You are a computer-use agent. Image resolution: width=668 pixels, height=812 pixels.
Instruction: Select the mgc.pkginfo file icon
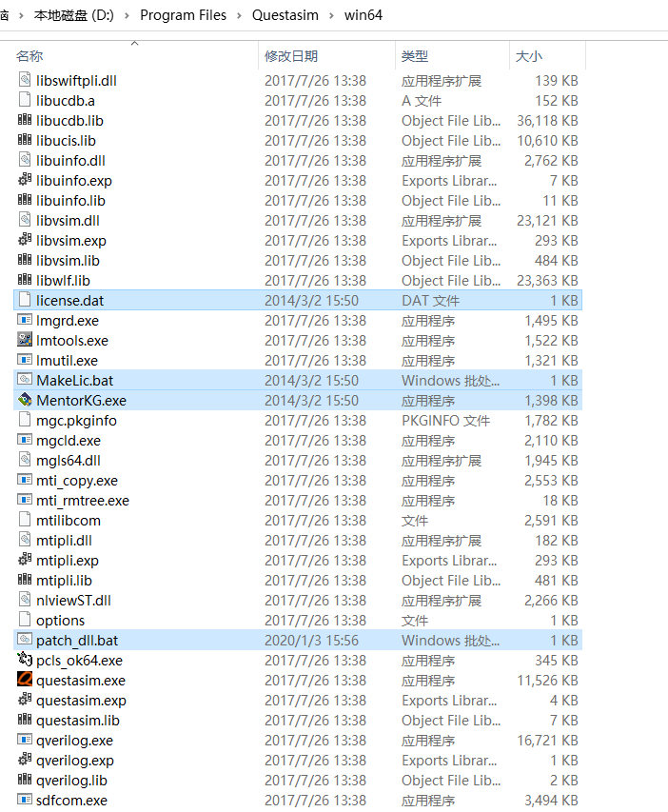(25, 420)
